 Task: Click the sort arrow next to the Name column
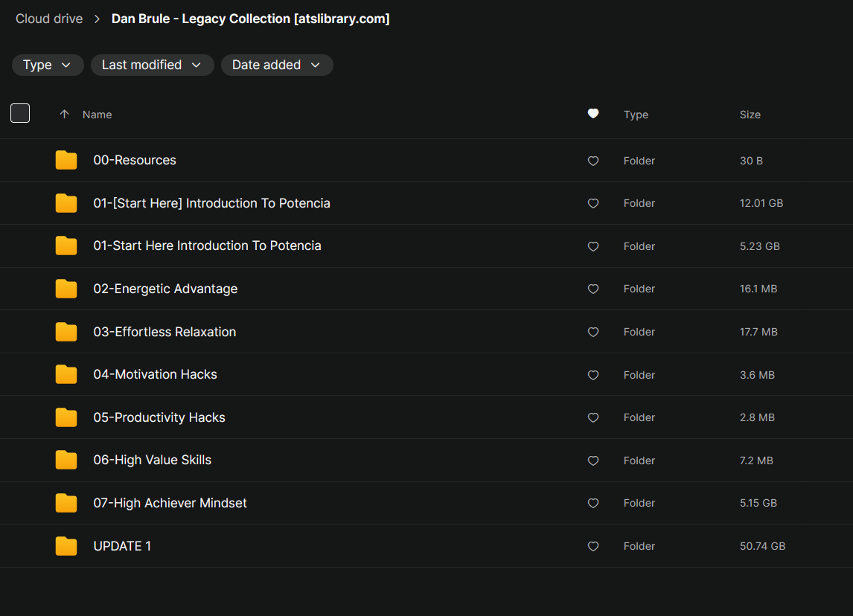(x=65, y=114)
